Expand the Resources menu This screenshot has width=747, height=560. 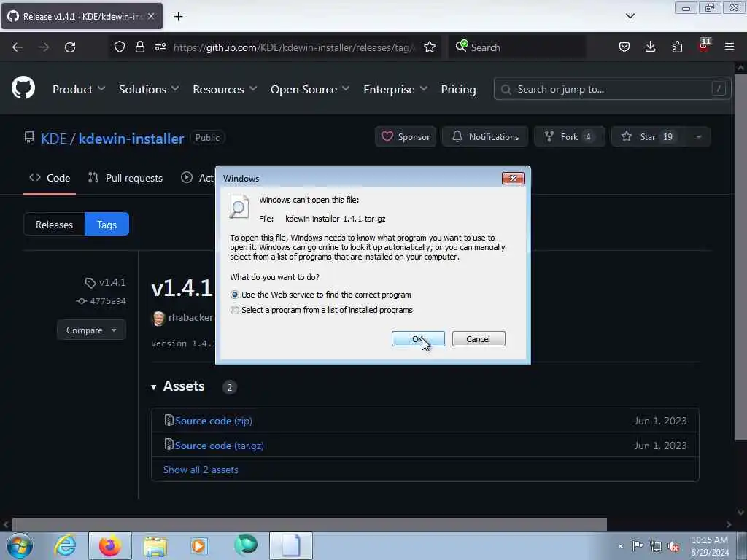[225, 89]
